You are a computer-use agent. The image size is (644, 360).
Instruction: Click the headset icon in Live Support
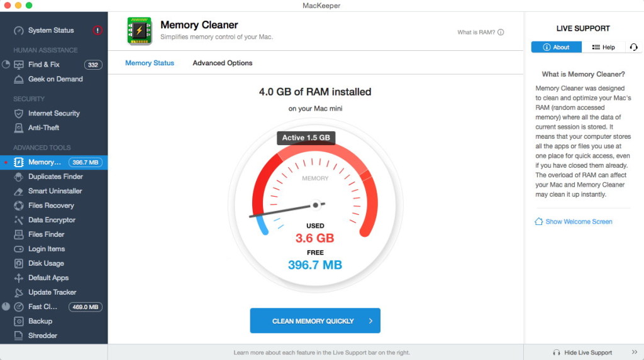[633, 47]
